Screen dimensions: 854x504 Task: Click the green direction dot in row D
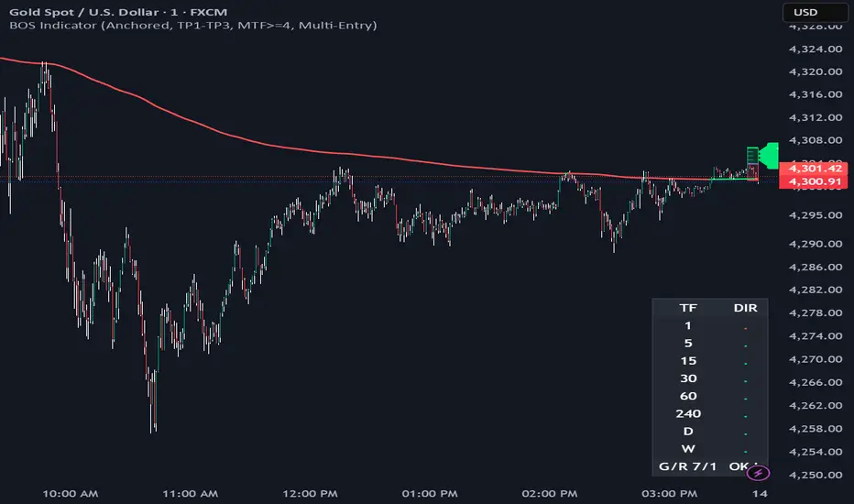tap(745, 433)
